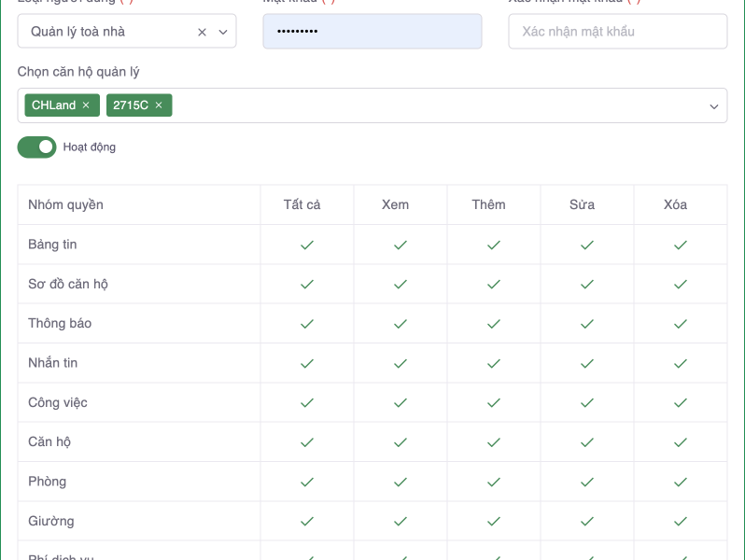Toggle Tất cả permission for Căn hộ
The height and width of the screenshot is (560, 745).
click(306, 442)
